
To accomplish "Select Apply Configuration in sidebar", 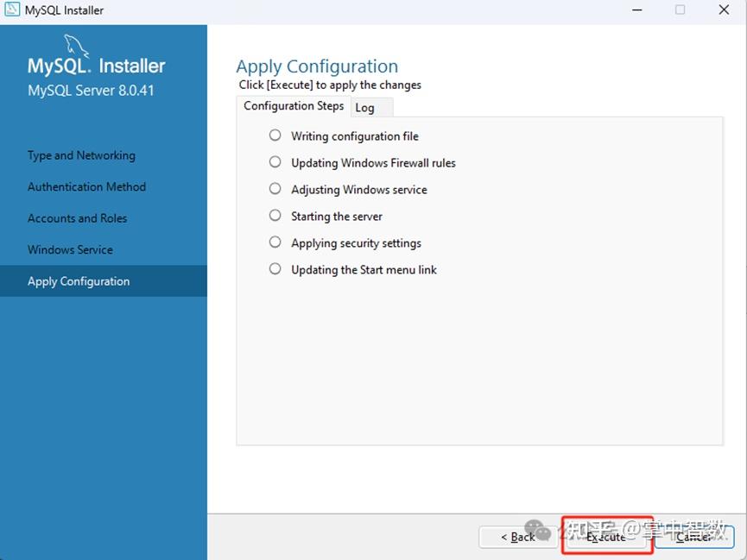I will 104,281.
